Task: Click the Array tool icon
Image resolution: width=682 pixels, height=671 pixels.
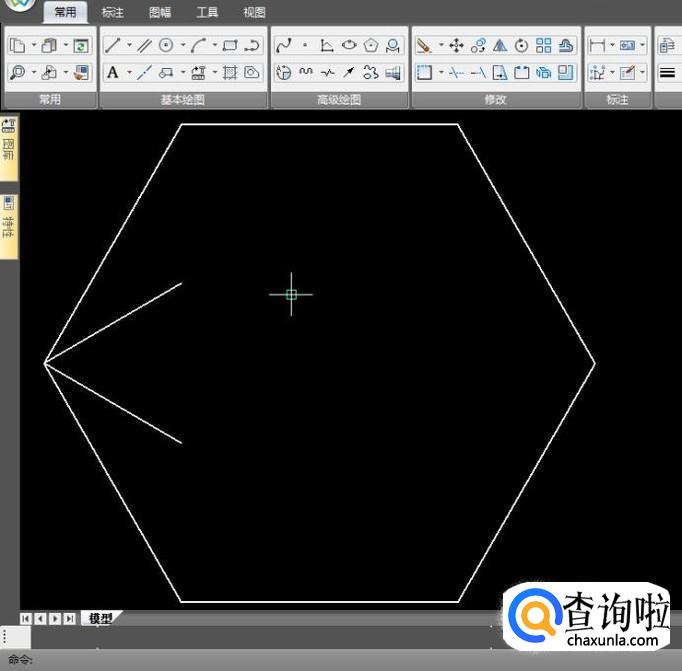Action: point(544,45)
